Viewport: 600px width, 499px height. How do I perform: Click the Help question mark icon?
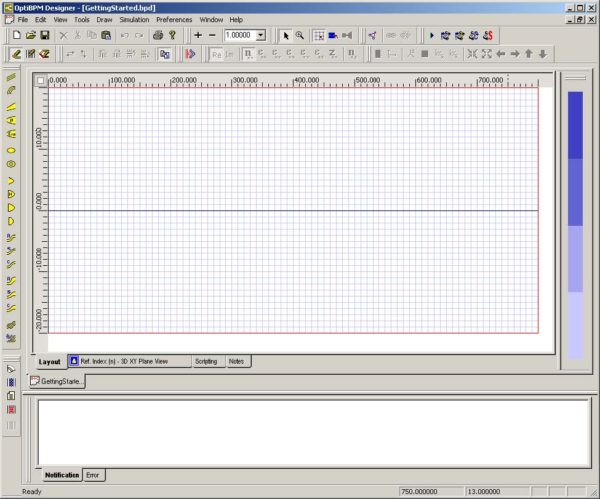click(x=173, y=35)
